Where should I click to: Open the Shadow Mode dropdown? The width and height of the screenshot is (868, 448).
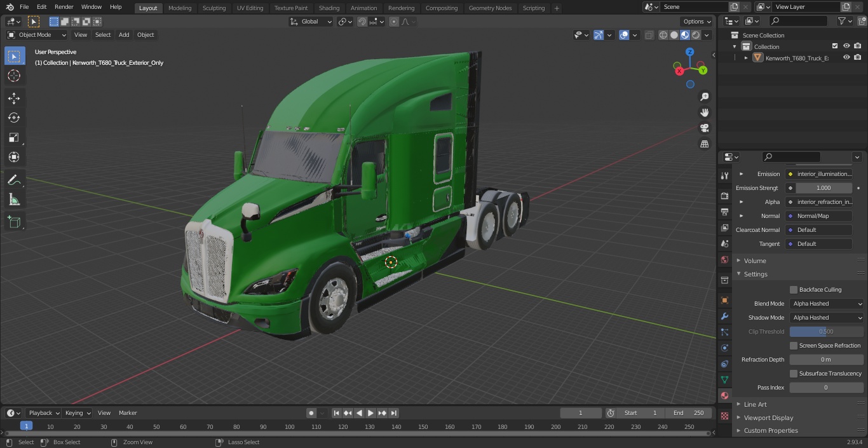click(827, 318)
